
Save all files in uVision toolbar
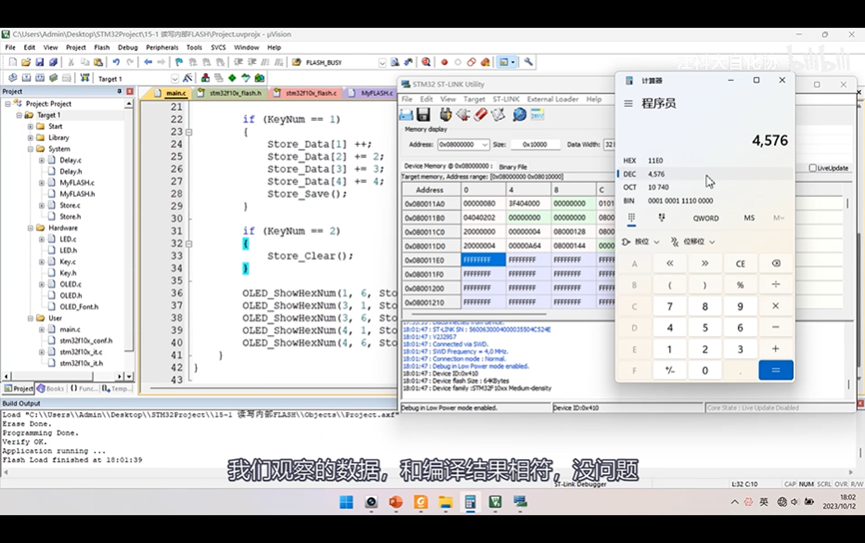pos(54,62)
